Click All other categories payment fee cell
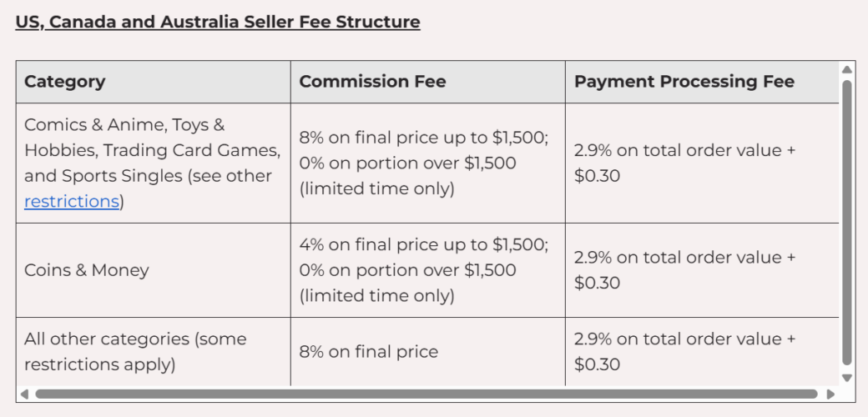868x417 pixels. [702, 352]
